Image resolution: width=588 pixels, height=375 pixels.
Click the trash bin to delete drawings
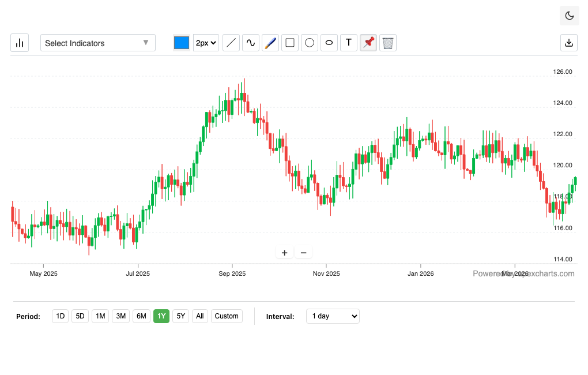click(388, 43)
